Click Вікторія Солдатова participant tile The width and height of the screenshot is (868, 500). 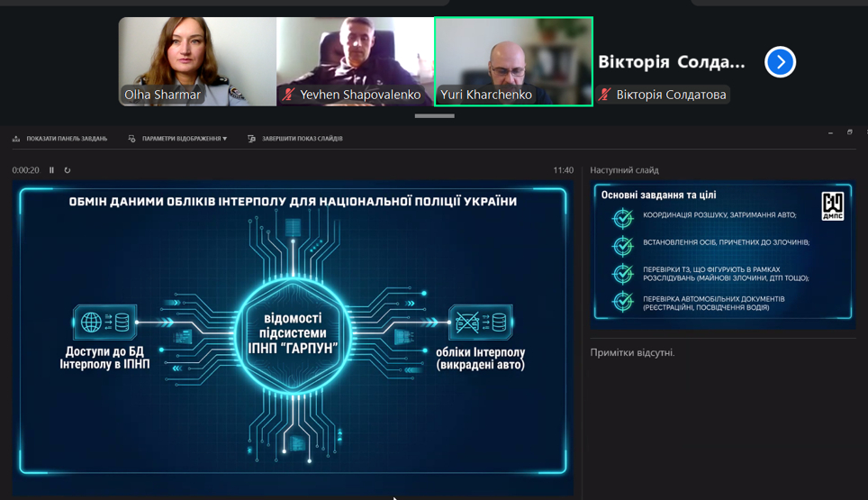click(673, 61)
